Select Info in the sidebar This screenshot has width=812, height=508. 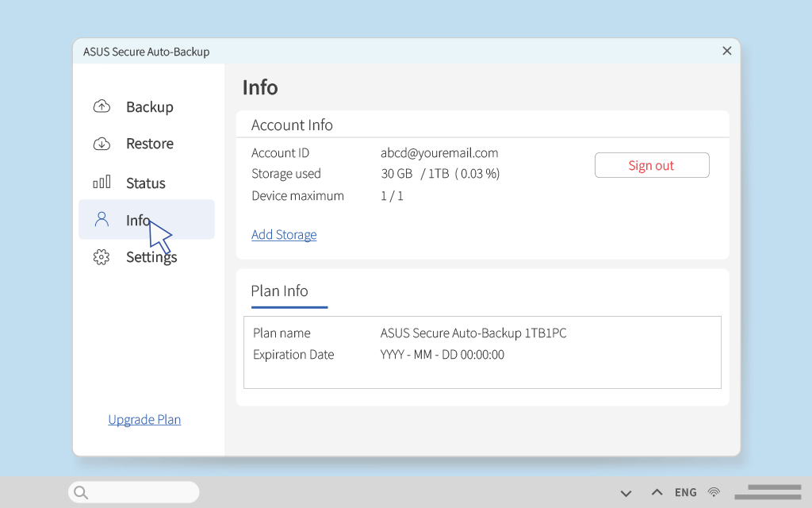pos(147,219)
